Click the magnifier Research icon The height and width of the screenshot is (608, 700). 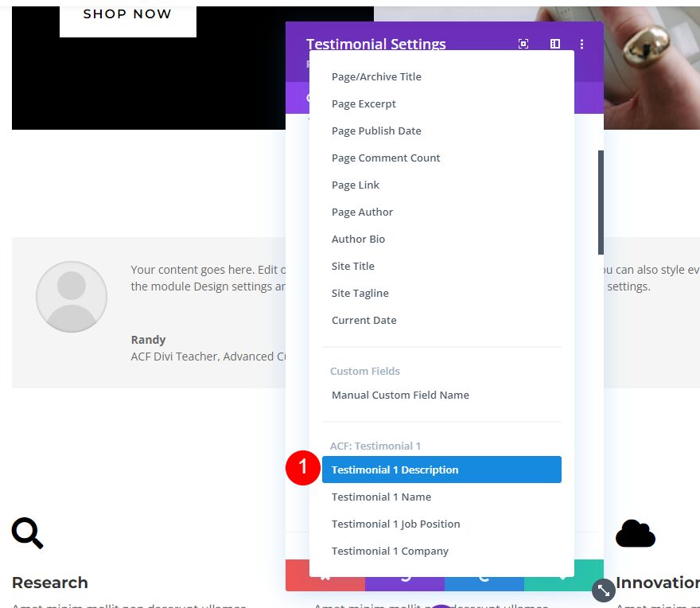[27, 533]
